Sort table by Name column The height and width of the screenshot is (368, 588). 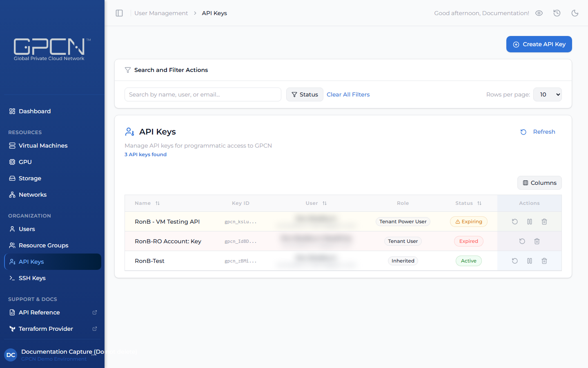click(x=147, y=203)
